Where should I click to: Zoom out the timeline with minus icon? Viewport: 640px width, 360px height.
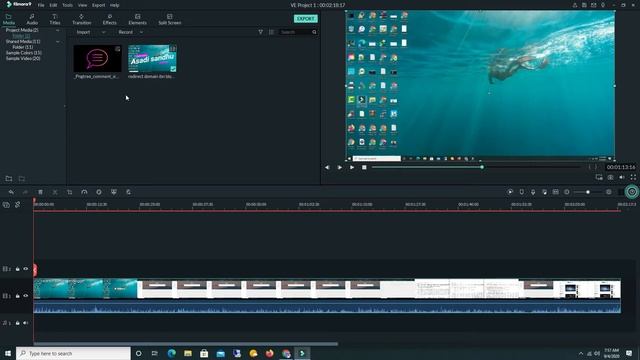click(x=567, y=192)
